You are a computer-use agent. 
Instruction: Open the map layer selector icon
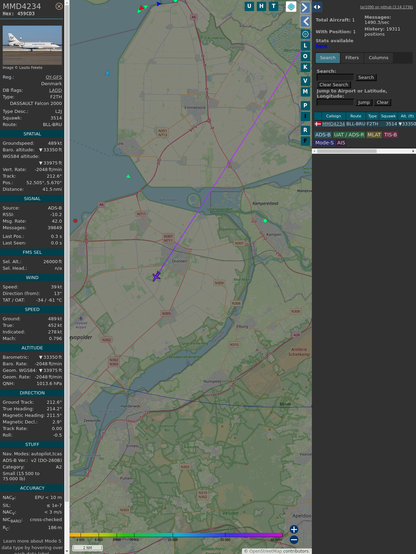click(291, 6)
